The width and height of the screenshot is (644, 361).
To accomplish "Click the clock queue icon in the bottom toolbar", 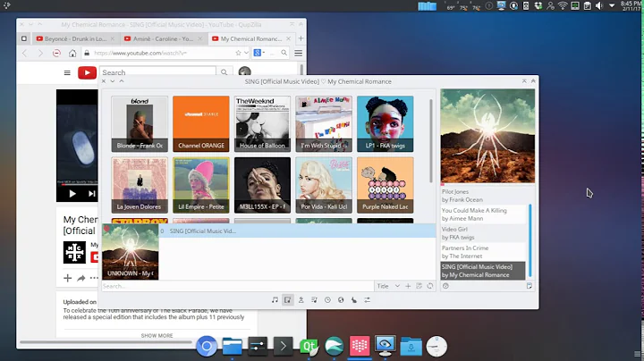I will pyautogui.click(x=327, y=300).
